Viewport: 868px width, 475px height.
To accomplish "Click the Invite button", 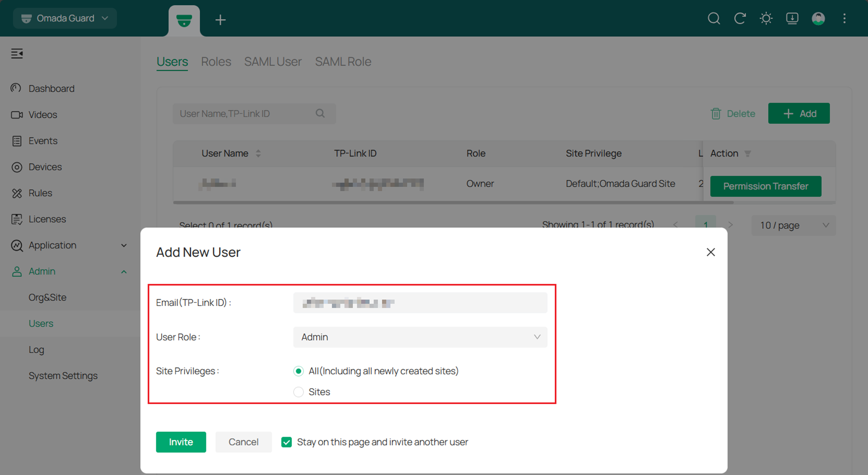I will point(181,442).
